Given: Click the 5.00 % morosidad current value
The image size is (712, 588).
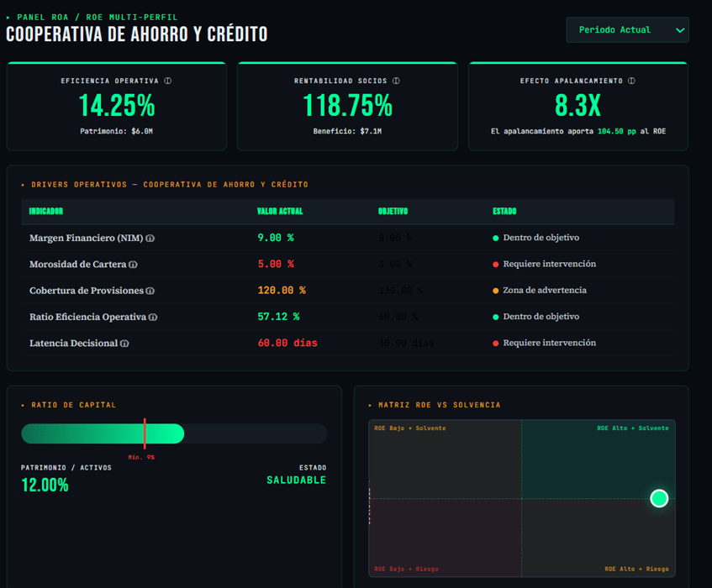Looking at the screenshot, I should click(x=276, y=264).
